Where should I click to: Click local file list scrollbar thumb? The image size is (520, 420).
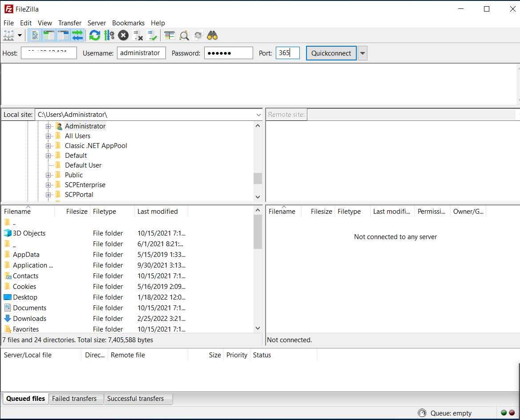click(258, 232)
